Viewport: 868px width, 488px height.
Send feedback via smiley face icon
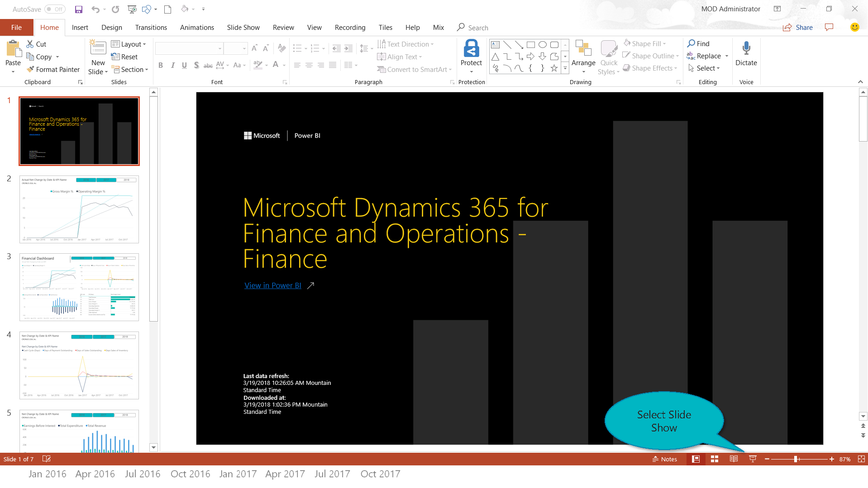854,27
